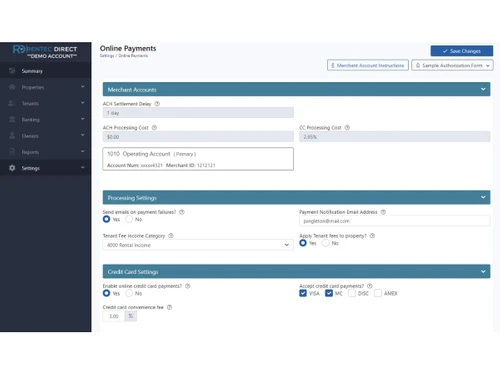Image resolution: width=500 pixels, height=375 pixels.
Task: Show help for send emails on payment failures
Action: 182,212
